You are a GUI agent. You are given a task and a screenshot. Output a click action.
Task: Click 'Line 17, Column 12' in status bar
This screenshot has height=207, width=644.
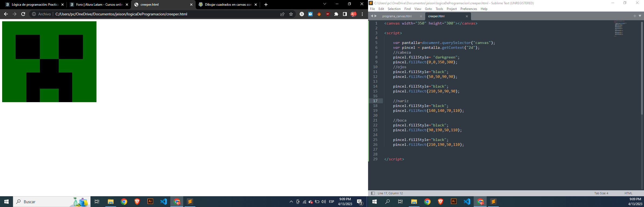click(390, 193)
